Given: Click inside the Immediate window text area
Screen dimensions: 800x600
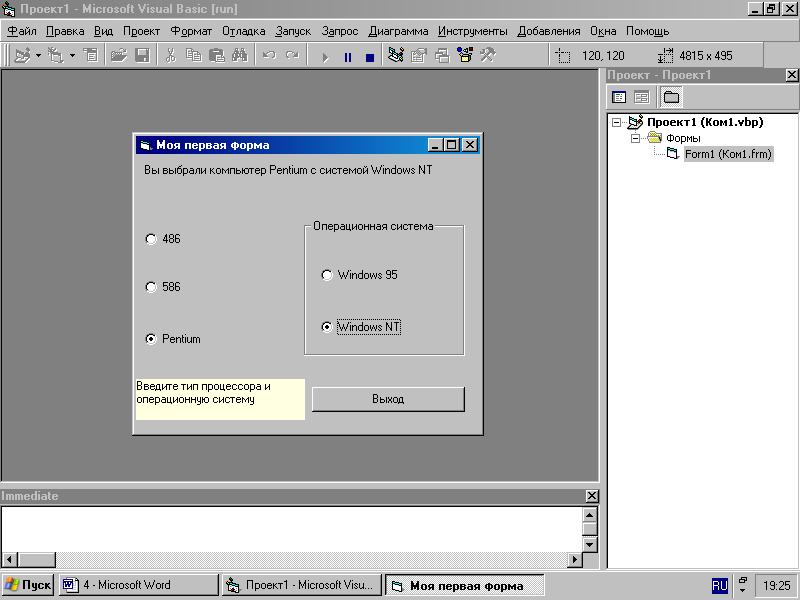Looking at the screenshot, I should [x=292, y=529].
